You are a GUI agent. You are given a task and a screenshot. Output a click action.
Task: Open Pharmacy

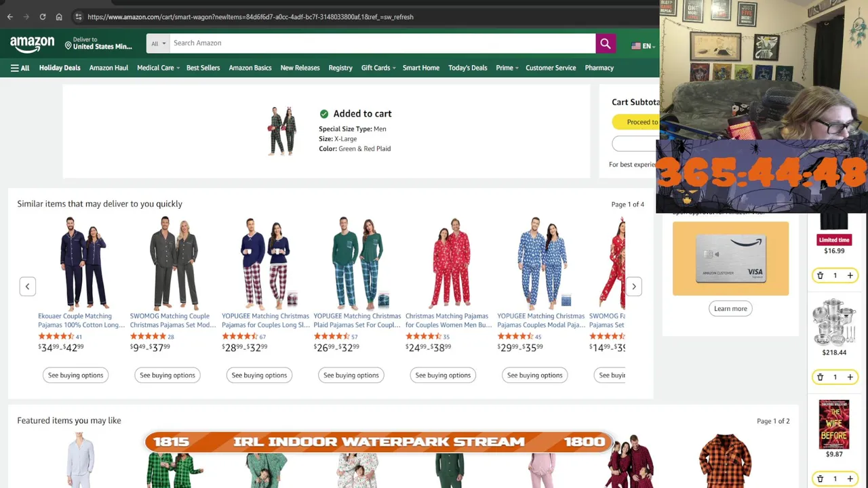point(599,68)
